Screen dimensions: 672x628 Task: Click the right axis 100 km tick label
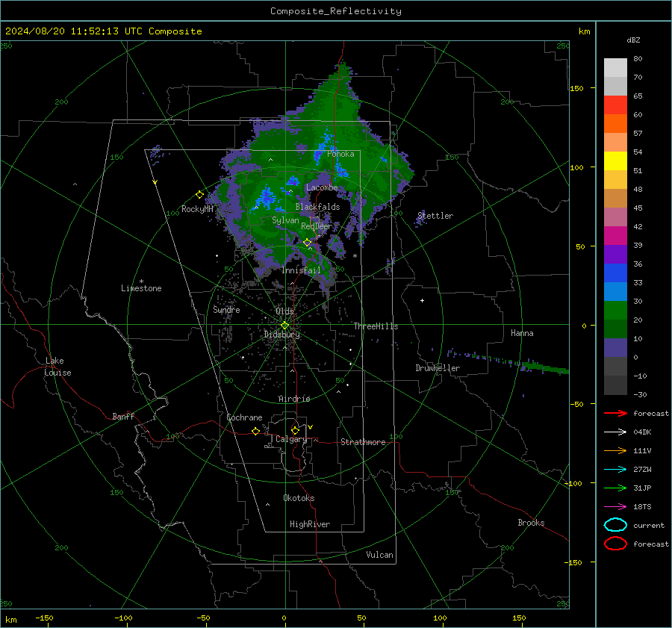tap(576, 167)
